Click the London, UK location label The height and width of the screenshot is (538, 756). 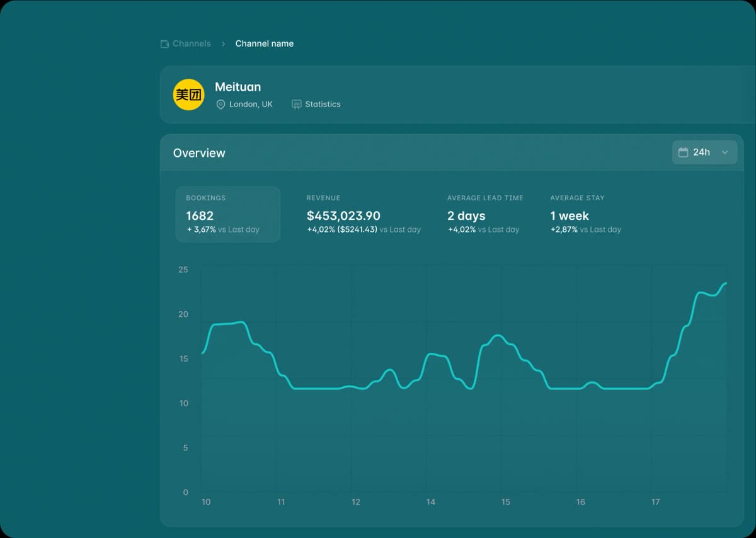tap(251, 105)
